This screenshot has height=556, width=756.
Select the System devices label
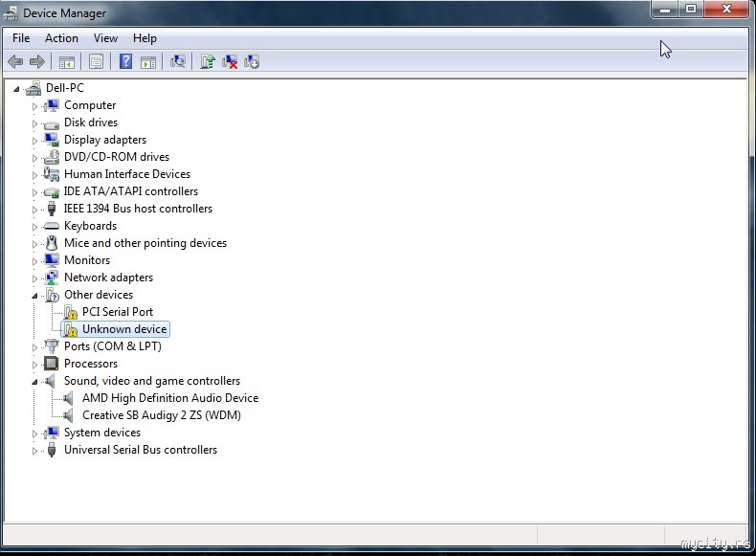coord(102,433)
